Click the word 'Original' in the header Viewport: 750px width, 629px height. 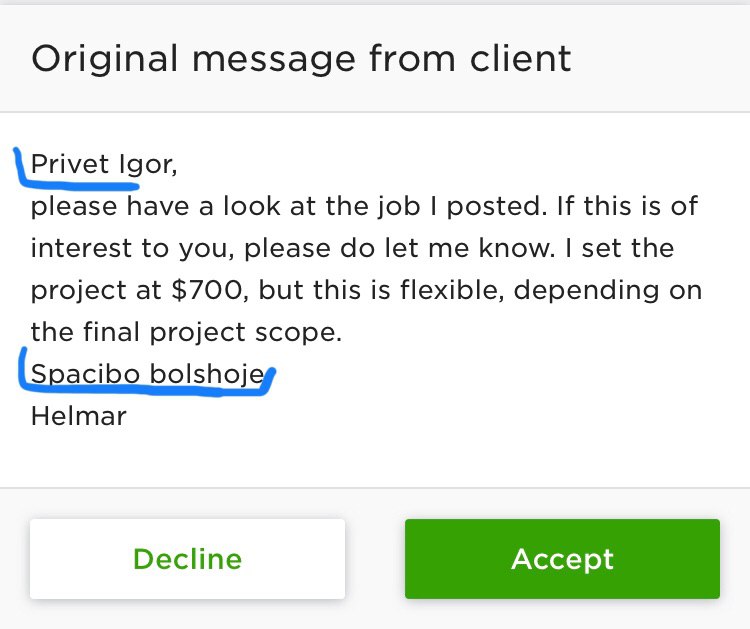click(105, 59)
